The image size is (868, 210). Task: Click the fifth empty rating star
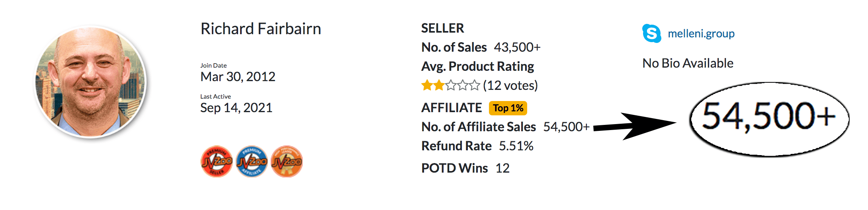tap(474, 85)
